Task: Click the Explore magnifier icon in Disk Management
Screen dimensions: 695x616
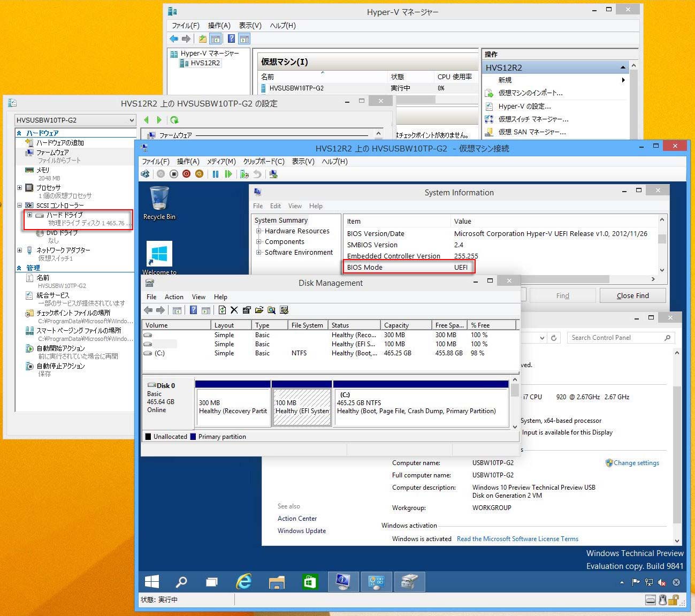Action: [271, 310]
